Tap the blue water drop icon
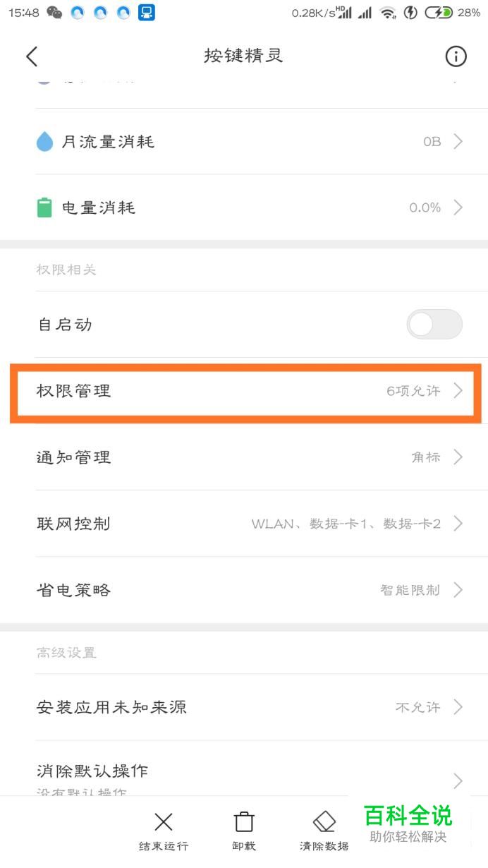The height and width of the screenshot is (868, 488). click(x=44, y=142)
